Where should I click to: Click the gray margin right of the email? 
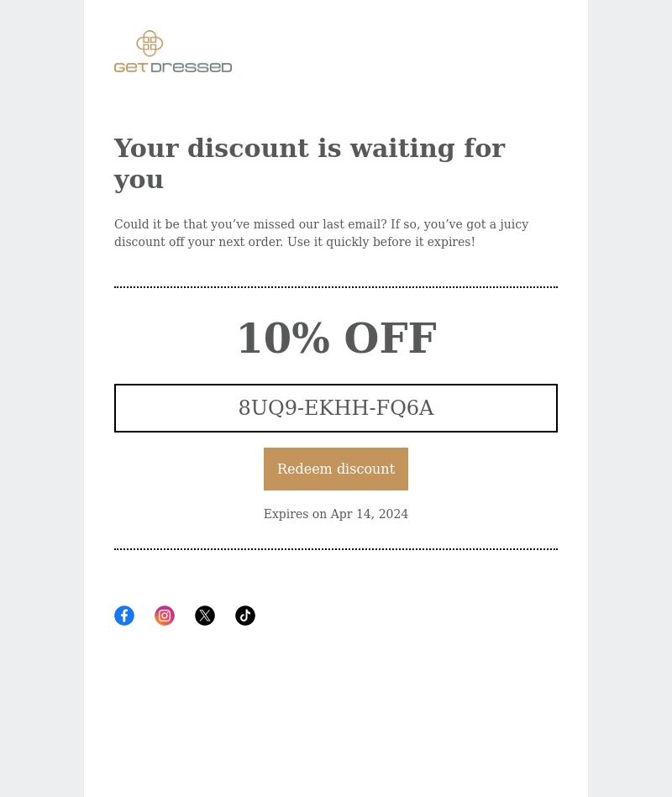pyautogui.click(x=630, y=398)
